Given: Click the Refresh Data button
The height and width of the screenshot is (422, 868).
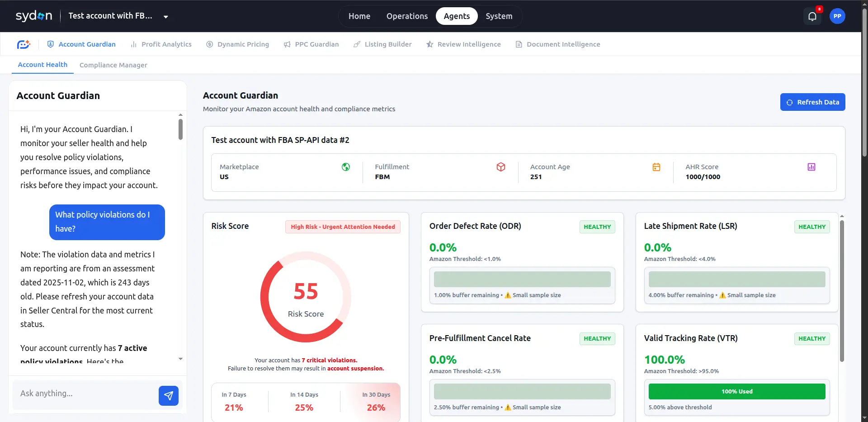Looking at the screenshot, I should point(812,102).
